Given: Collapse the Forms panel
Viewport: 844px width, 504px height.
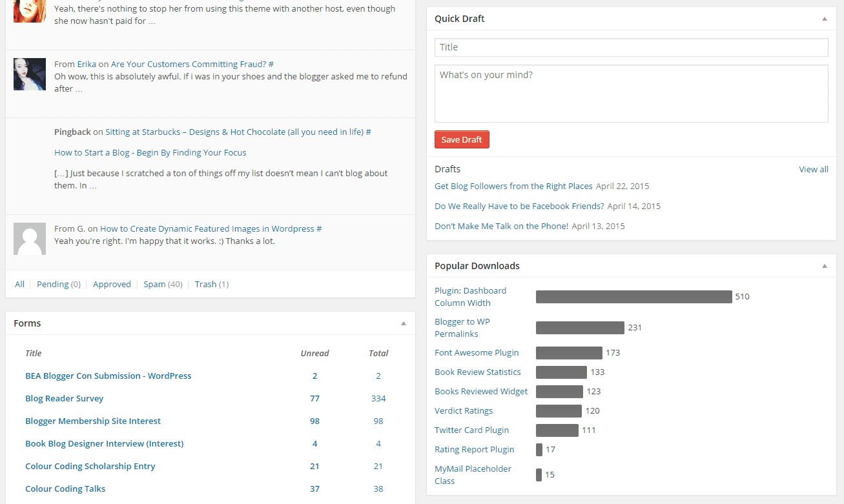Looking at the screenshot, I should pyautogui.click(x=403, y=323).
